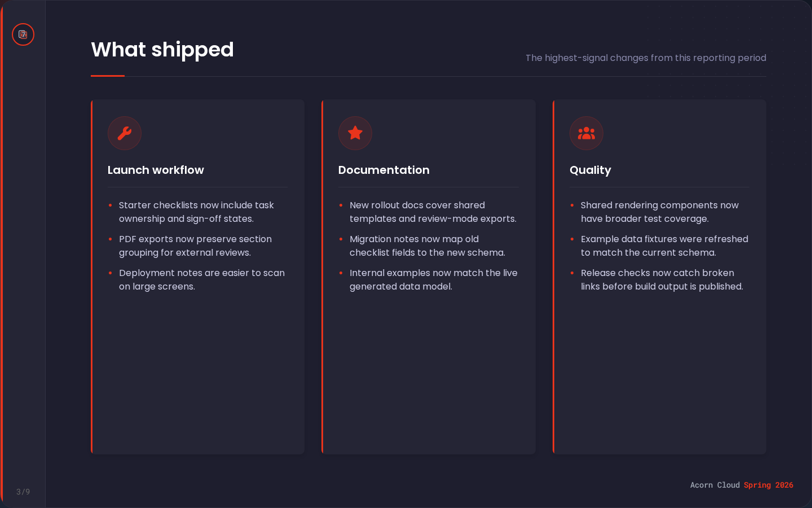Click the "Documentation" card heading
Image resolution: width=812 pixels, height=508 pixels.
tap(384, 170)
